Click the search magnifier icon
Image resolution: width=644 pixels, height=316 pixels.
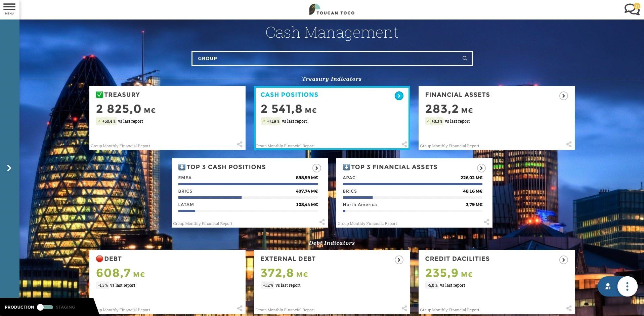pos(465,58)
